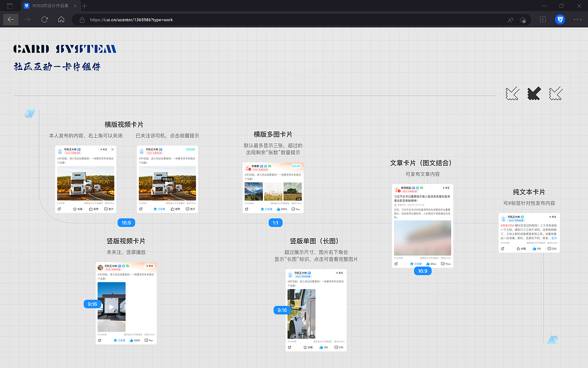Image resolution: width=588 pixels, height=368 pixels.
Task: Open the 236 comments on the text card
Action: click(x=552, y=248)
